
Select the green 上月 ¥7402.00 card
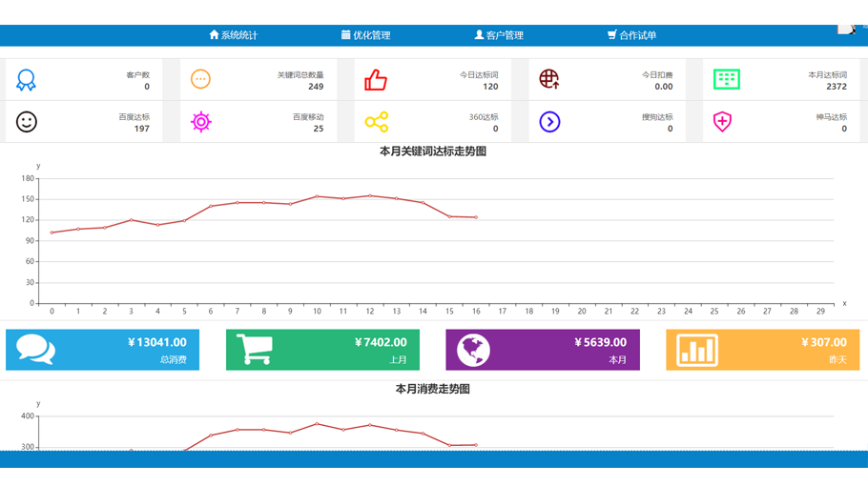coord(322,350)
